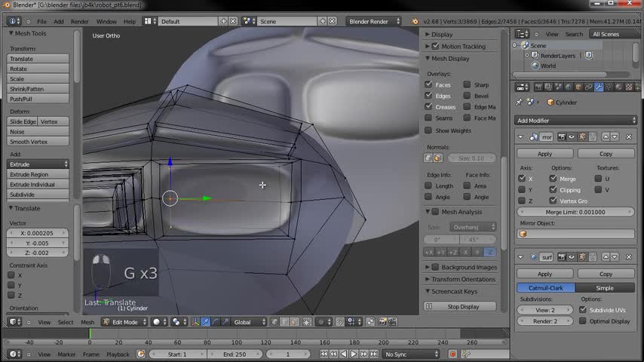Enable the rotate manipulator
Viewport: 644px width, 362px height.
[x=215, y=322]
